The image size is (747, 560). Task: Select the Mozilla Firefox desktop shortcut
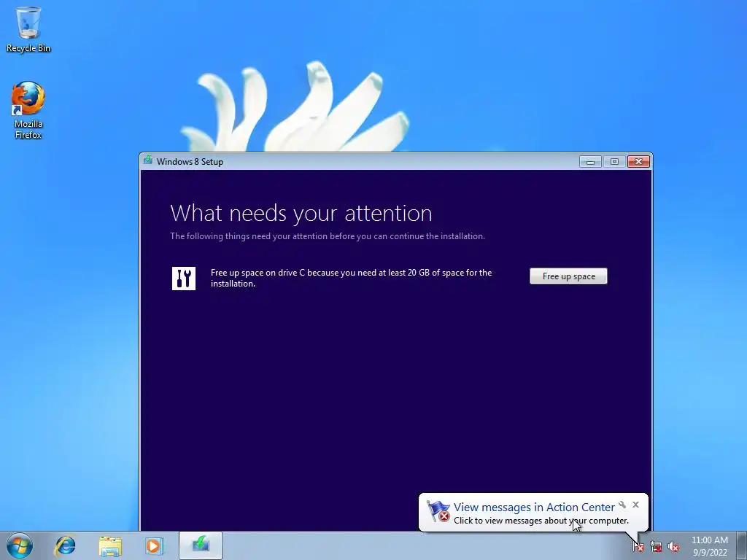click(x=28, y=111)
